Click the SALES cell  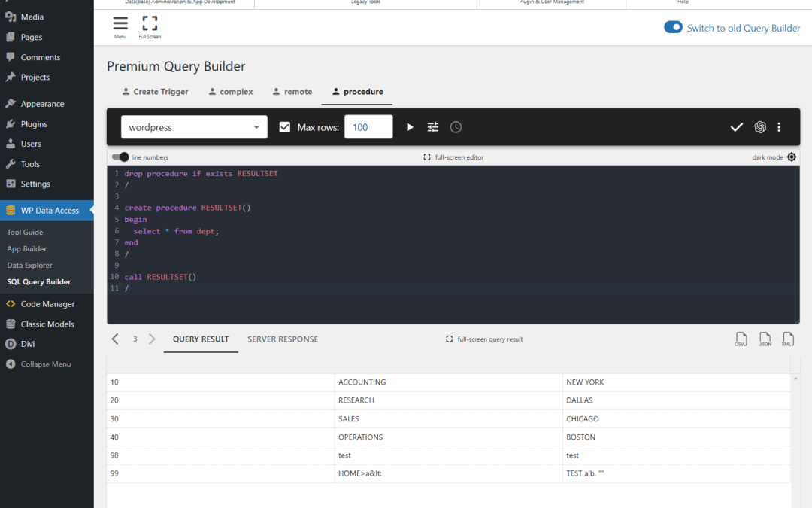pyautogui.click(x=448, y=419)
